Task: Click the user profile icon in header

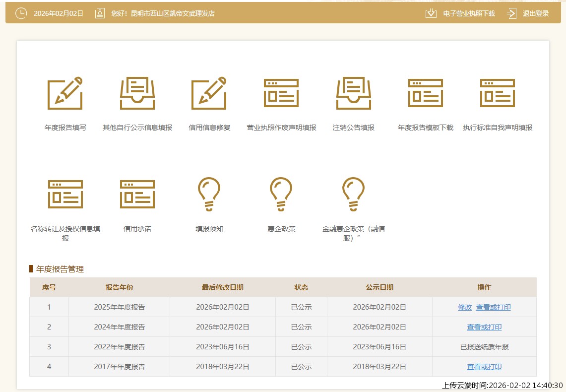Action: coord(100,13)
